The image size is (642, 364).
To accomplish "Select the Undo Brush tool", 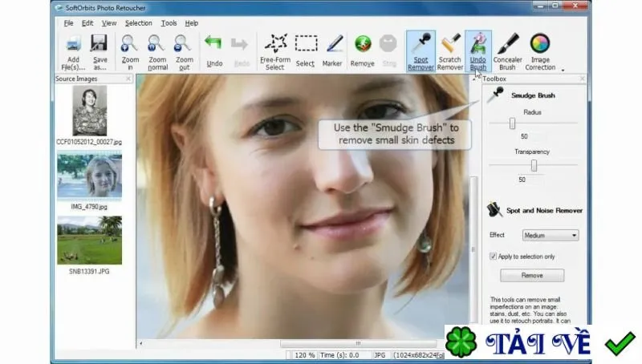I will [478, 51].
